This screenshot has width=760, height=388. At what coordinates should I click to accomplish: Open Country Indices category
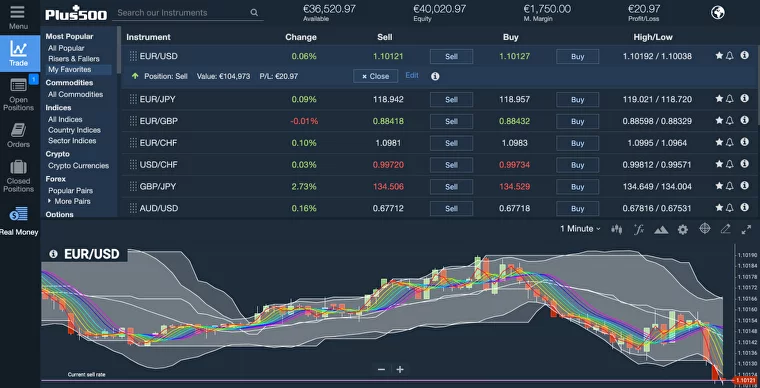tap(74, 130)
